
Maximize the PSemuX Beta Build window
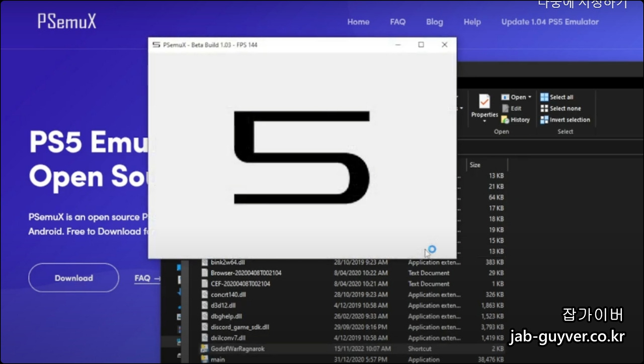click(421, 45)
